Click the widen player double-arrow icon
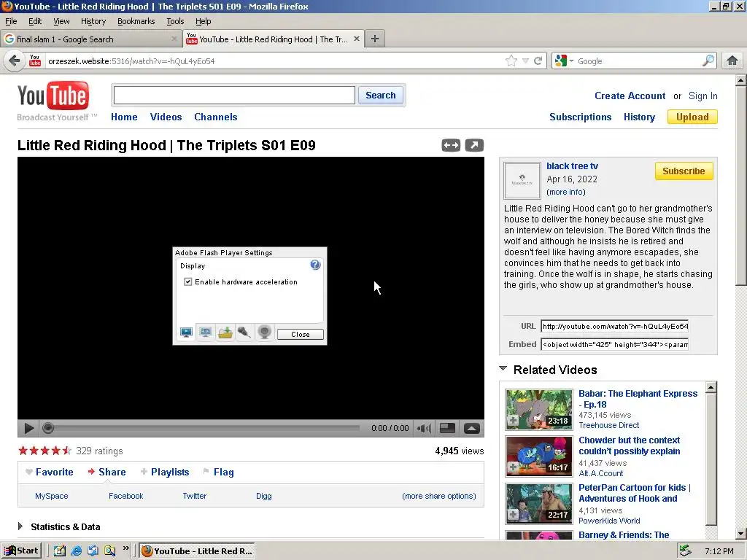Image resolution: width=747 pixels, height=560 pixels. pyautogui.click(x=451, y=145)
